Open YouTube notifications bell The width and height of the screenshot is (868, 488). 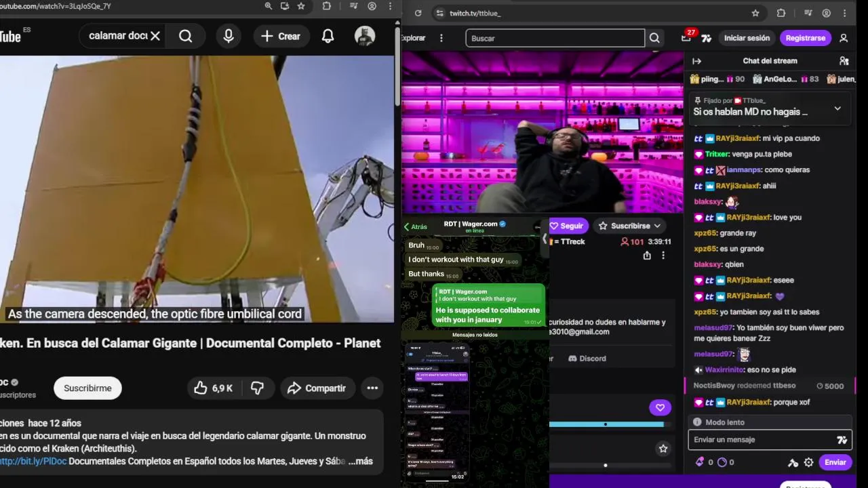click(328, 36)
